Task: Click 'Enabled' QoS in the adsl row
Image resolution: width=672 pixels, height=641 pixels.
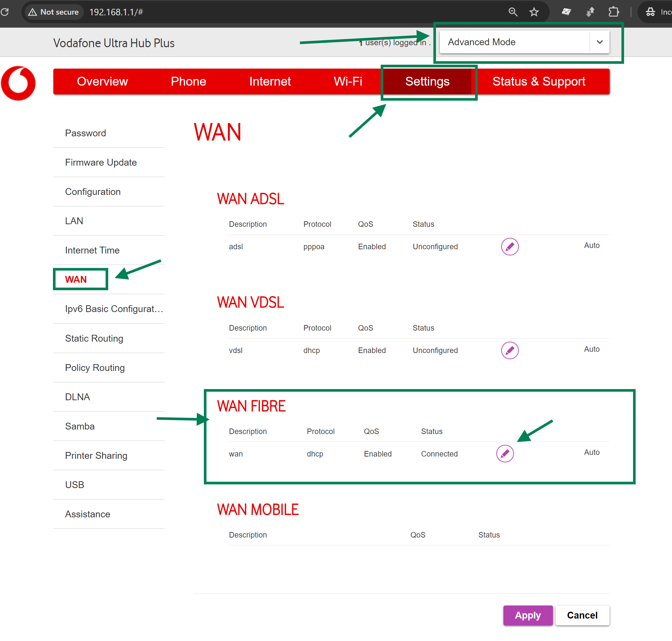Action: pyautogui.click(x=372, y=247)
